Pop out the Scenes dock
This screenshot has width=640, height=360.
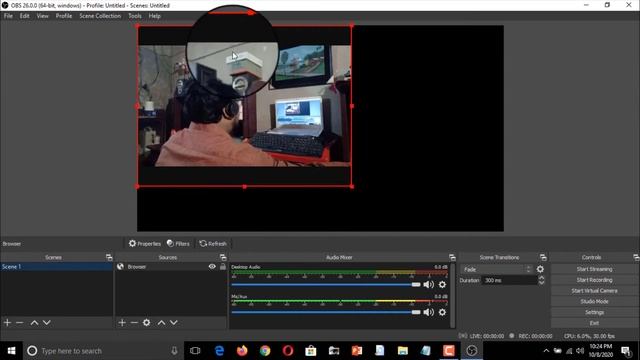[109, 257]
